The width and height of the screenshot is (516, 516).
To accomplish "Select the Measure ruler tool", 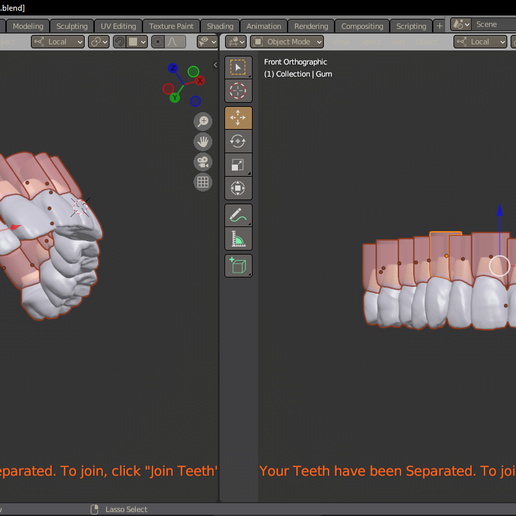I will pyautogui.click(x=238, y=239).
